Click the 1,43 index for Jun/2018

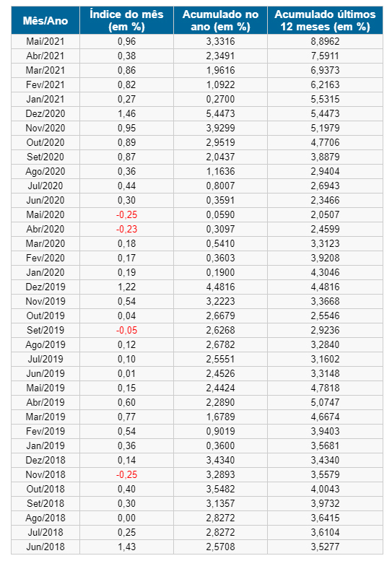(x=126, y=547)
